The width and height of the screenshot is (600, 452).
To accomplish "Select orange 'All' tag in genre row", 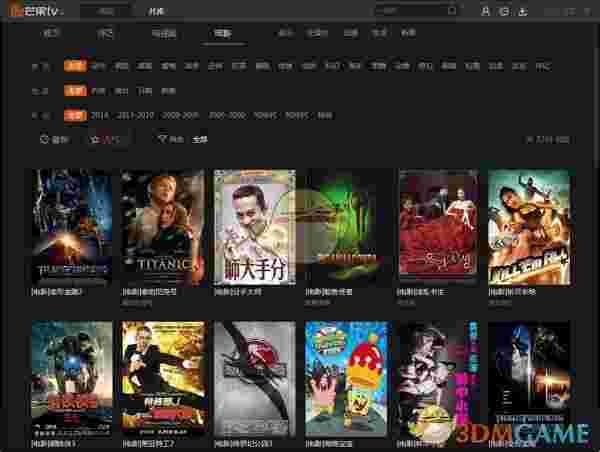I will 75,66.
